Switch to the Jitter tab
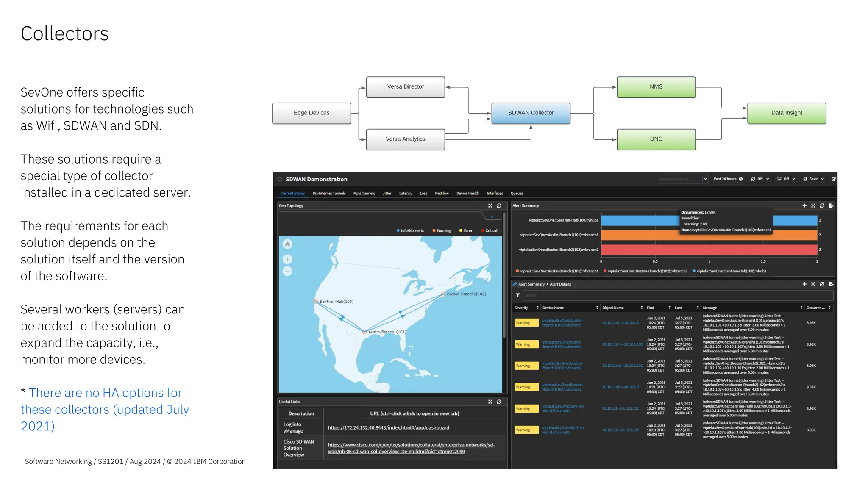Viewport: 868px width, 488px height. click(x=387, y=194)
